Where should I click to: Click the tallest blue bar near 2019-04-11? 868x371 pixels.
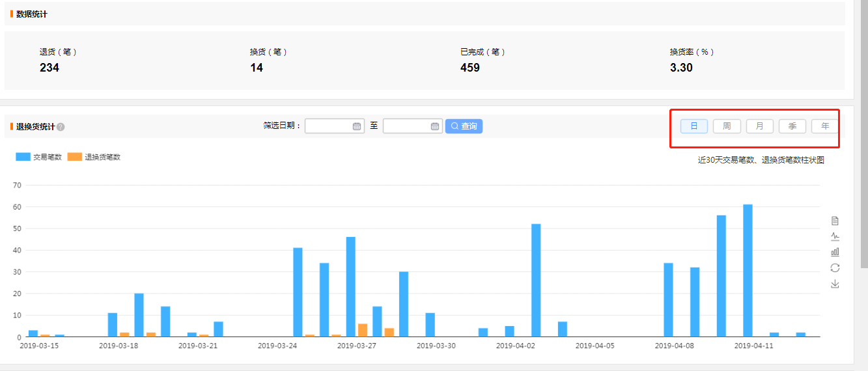748,270
